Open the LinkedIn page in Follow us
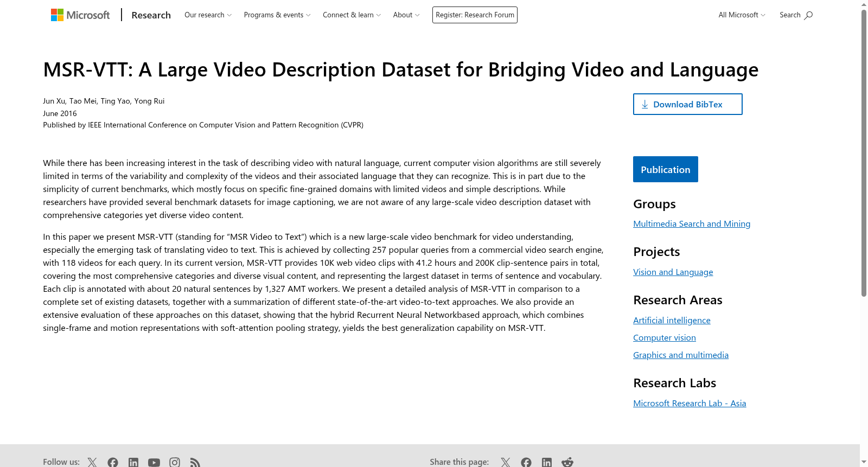This screenshot has width=868, height=467. [x=133, y=462]
